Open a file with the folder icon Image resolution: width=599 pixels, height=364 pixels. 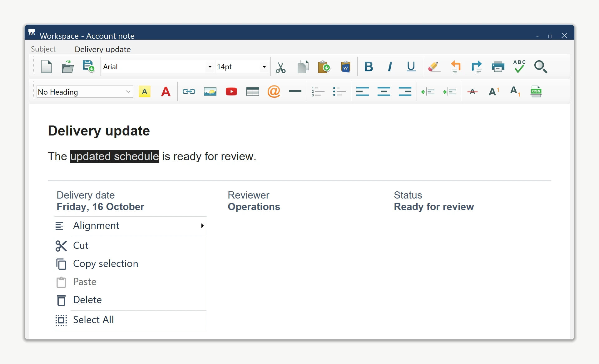(x=68, y=66)
